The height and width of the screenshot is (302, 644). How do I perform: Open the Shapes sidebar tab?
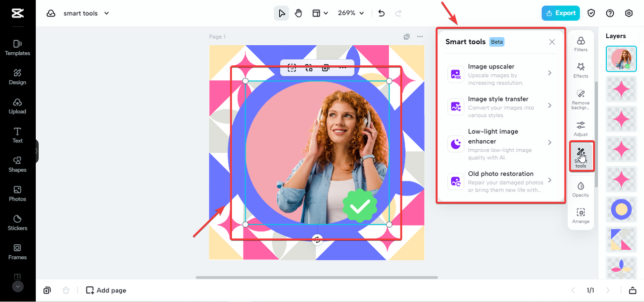[x=18, y=164]
